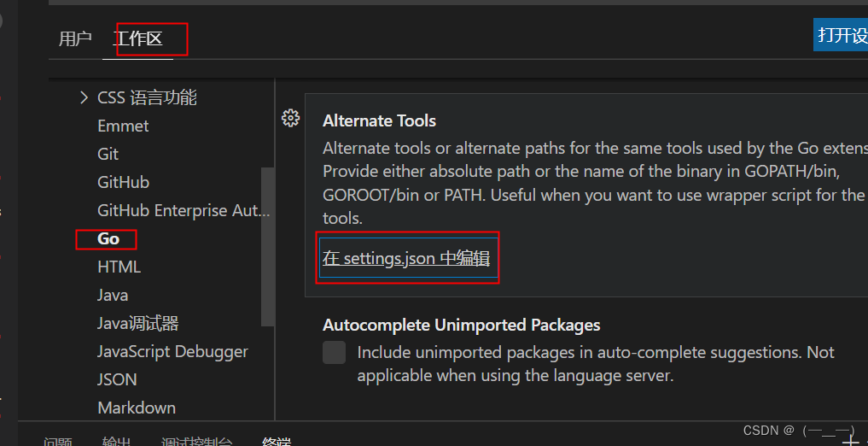Click the gear icon beside Alternate Tools
This screenshot has height=446, width=868.
click(290, 118)
